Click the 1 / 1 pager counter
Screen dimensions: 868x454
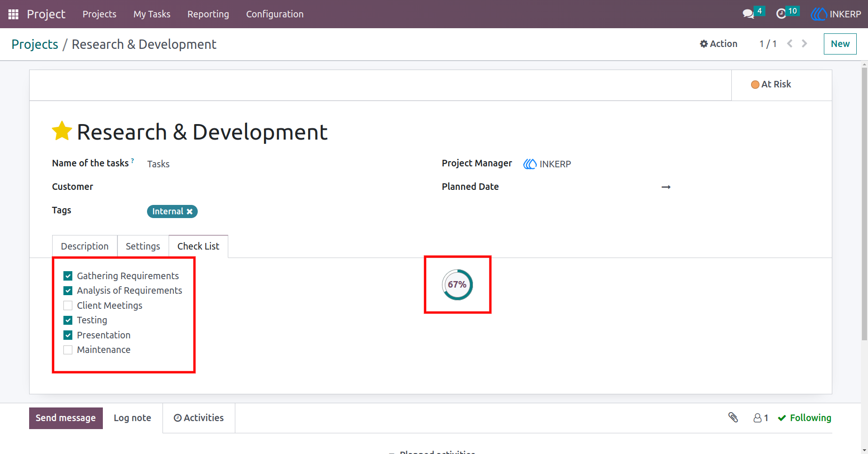(x=768, y=44)
